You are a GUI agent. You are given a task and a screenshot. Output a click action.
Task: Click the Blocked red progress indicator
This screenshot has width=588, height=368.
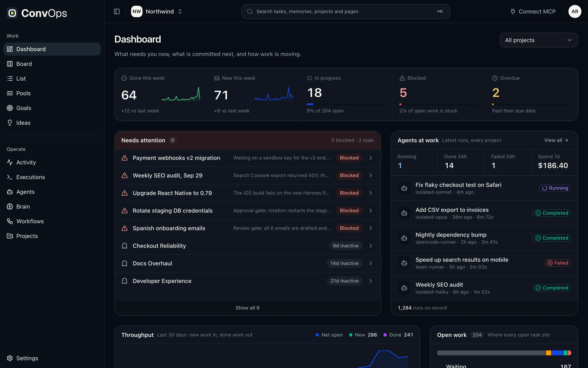pyautogui.click(x=400, y=104)
